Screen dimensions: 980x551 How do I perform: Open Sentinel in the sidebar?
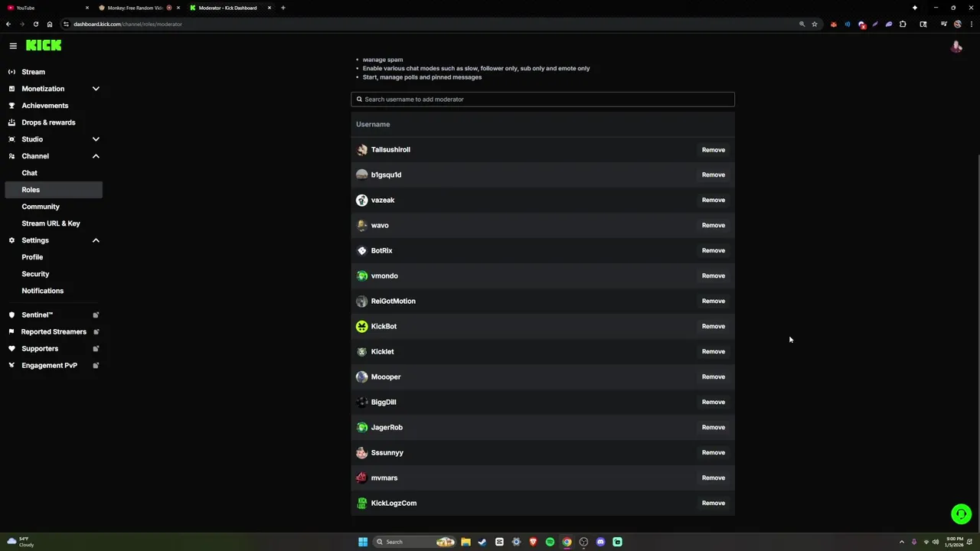[x=37, y=315]
